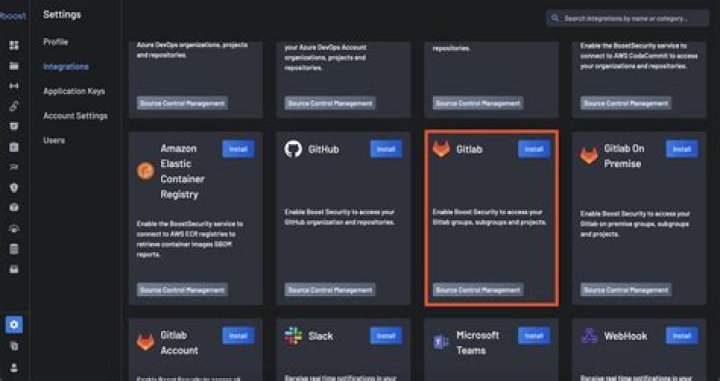
Task: Open the dashboard grid icon in the sidebar
Action: pyautogui.click(x=14, y=45)
